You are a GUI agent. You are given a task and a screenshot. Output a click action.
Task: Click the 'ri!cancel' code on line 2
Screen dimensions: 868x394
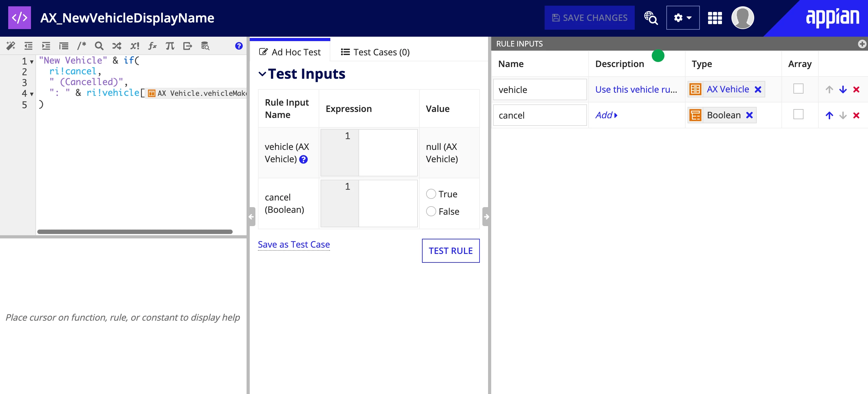pyautogui.click(x=73, y=71)
